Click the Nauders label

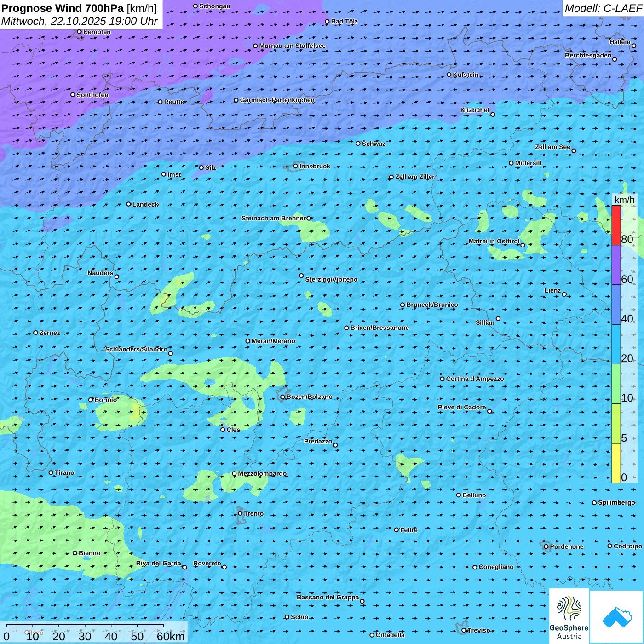tap(100, 273)
